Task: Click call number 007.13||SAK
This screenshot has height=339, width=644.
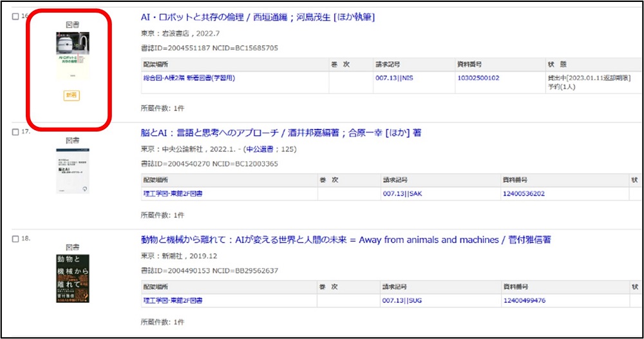Action: pos(402,193)
